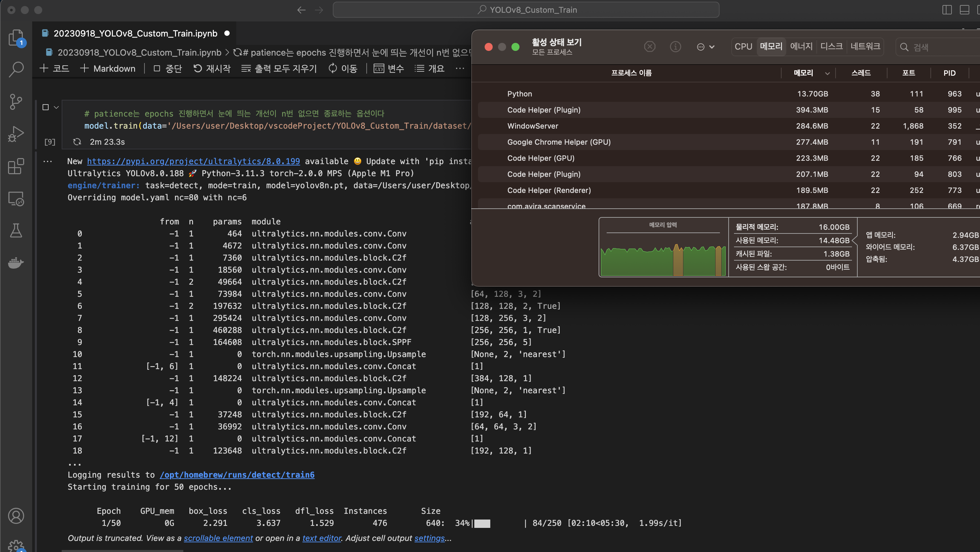Switch to the CPU tab
This screenshot has width=980, height=552.
click(743, 47)
